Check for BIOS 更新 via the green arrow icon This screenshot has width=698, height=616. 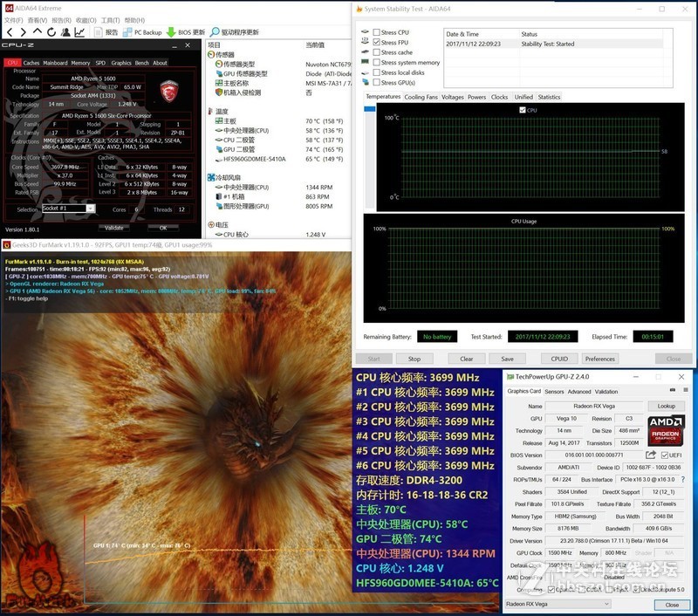tap(172, 31)
